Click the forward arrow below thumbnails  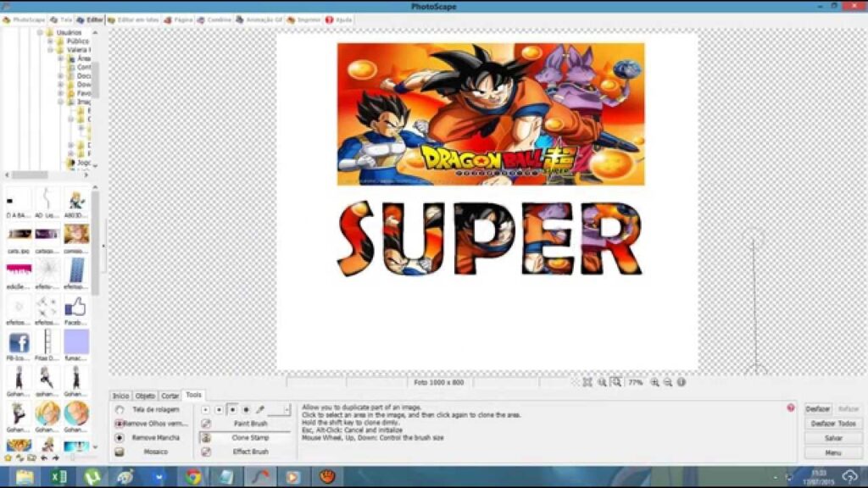(55, 457)
